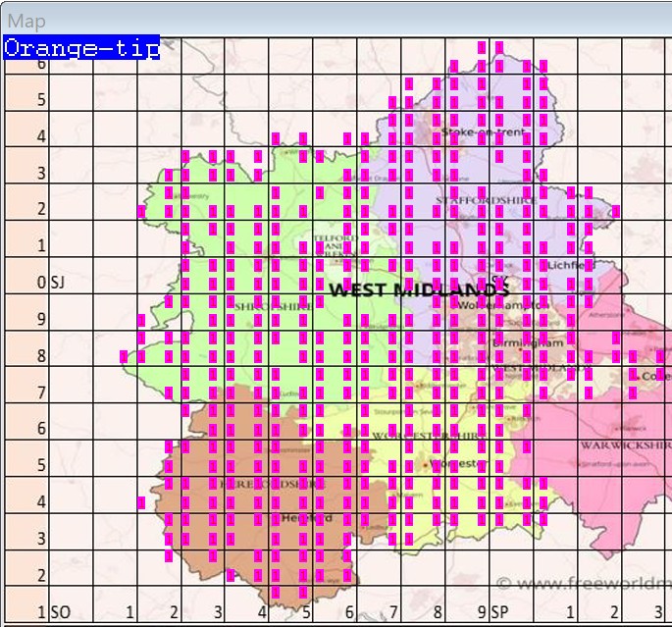Click the Atherstone place label
The width and height of the screenshot is (672, 627).
click(x=606, y=315)
